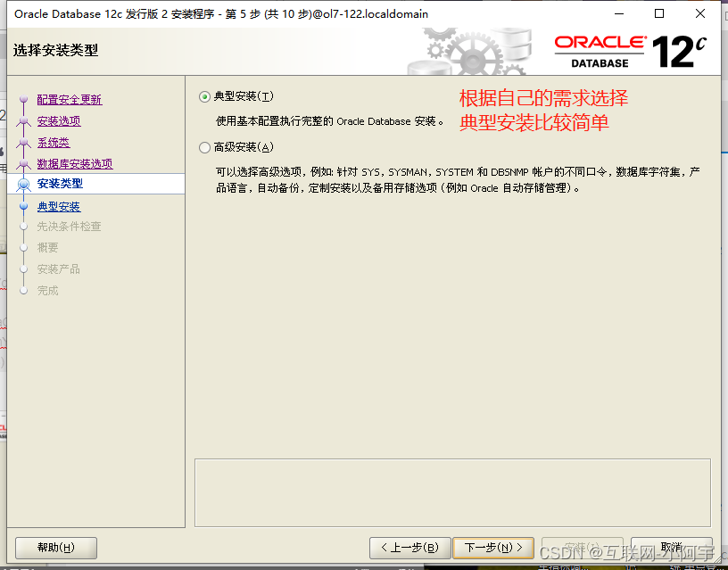
Task: Jump to 数据库安装选项 step
Action: [x=75, y=163]
